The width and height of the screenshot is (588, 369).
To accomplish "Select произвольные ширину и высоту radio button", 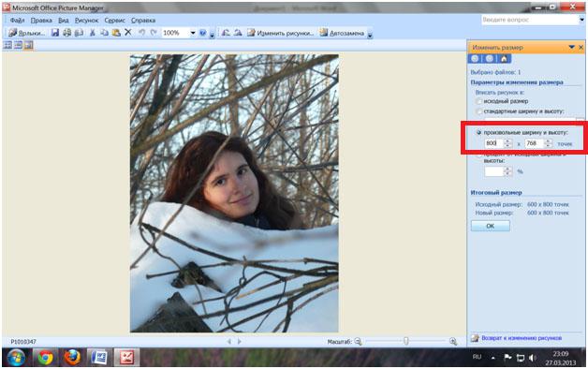I will pos(478,132).
